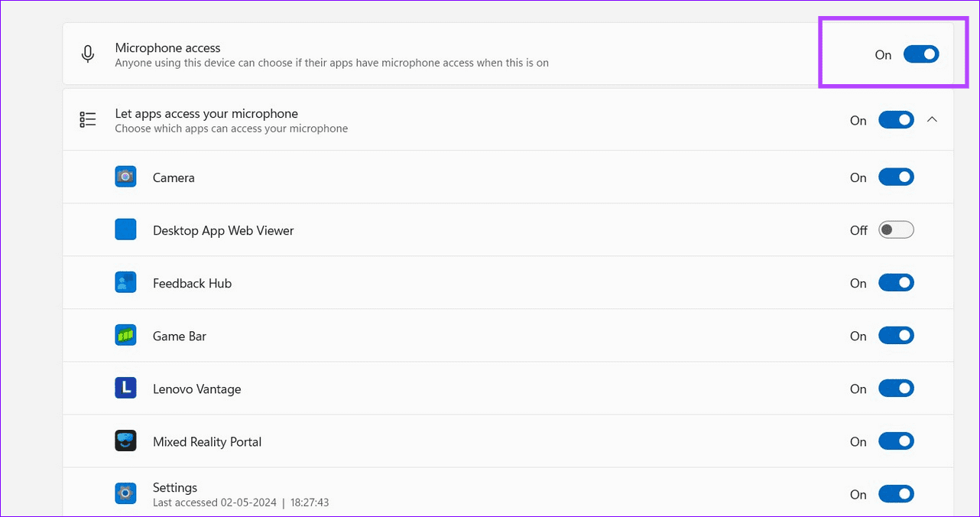This screenshot has width=980, height=517.
Task: Turn off microphone access for Camera
Action: 895,177
